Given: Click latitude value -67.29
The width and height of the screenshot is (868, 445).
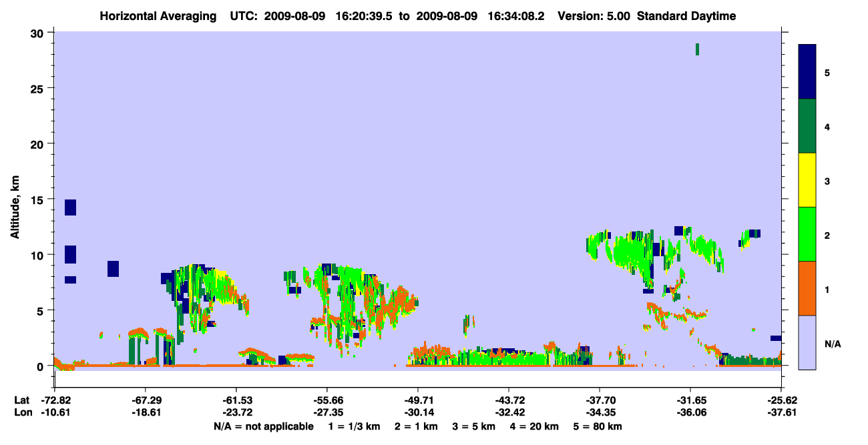Looking at the screenshot, I should (x=145, y=400).
